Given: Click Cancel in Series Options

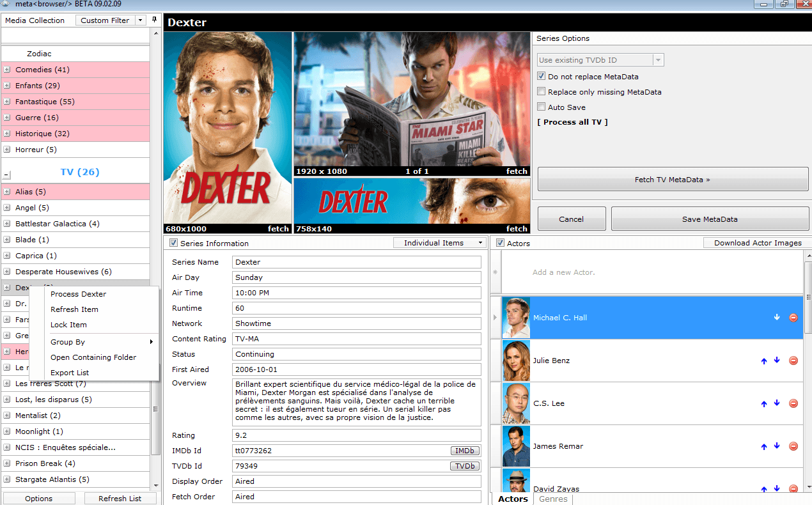Looking at the screenshot, I should pos(571,219).
